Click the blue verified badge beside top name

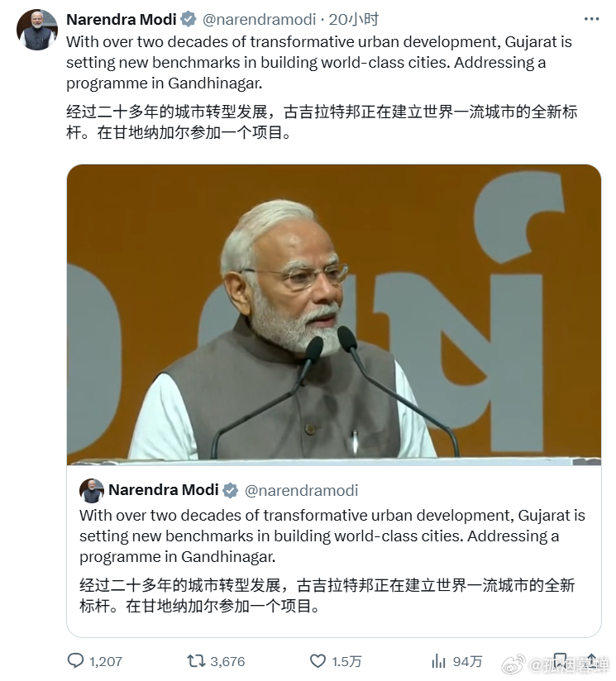point(188,20)
